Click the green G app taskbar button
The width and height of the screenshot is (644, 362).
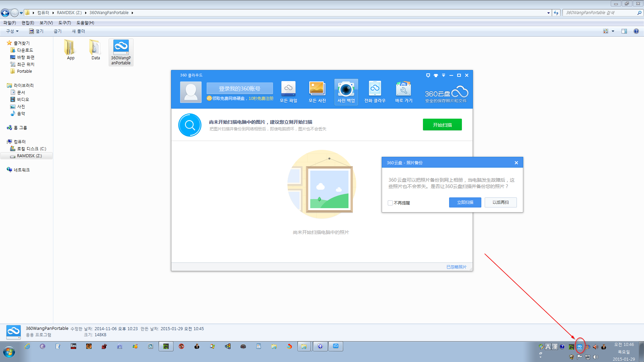click(166, 346)
